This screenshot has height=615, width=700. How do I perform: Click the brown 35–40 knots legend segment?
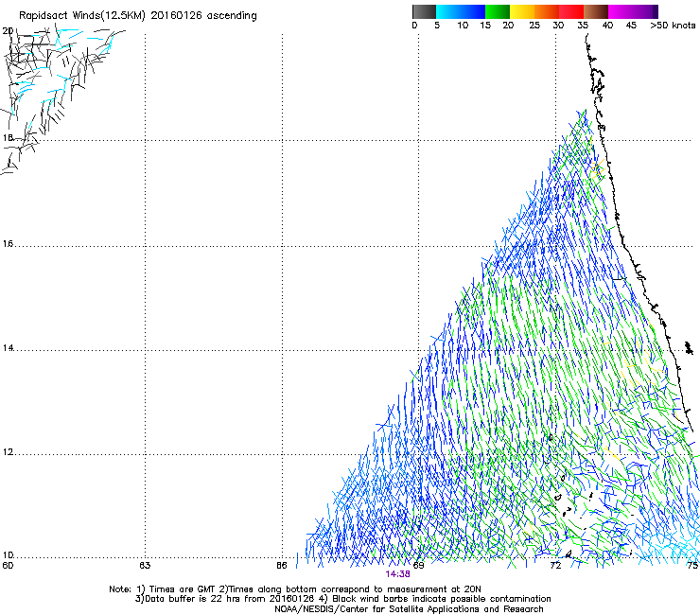(x=596, y=11)
